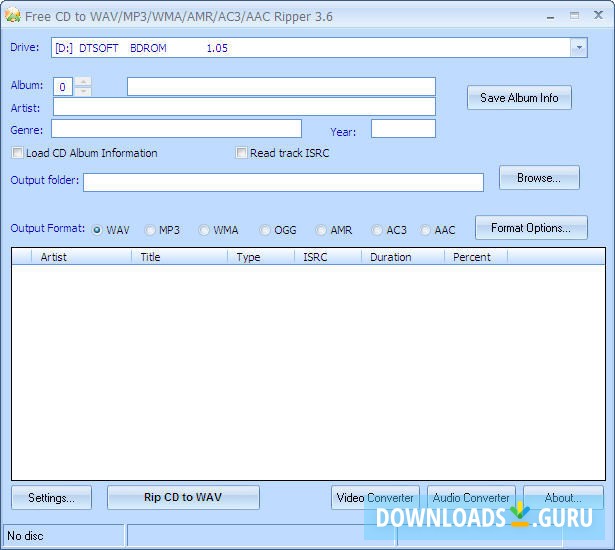Open the Video Converter

375,498
